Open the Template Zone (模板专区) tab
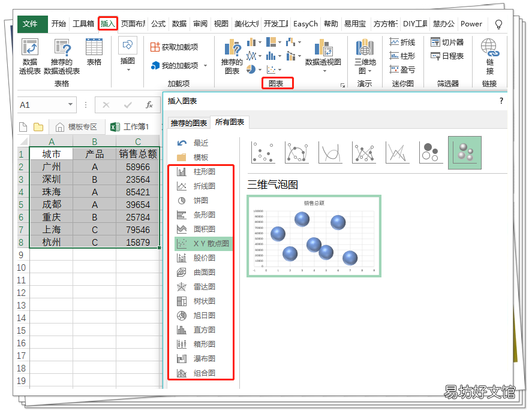This screenshot has width=532, height=411. [x=77, y=127]
